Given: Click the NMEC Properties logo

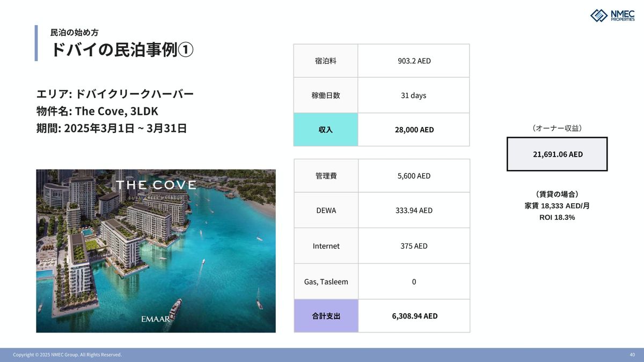Looking at the screenshot, I should [x=612, y=16].
